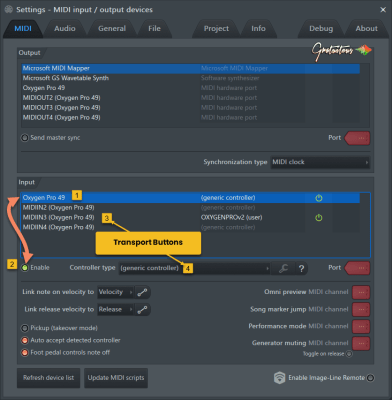This screenshot has height=400, width=392.
Task: Click Performance mode MIDI channel field
Action: pyautogui.click(x=361, y=327)
